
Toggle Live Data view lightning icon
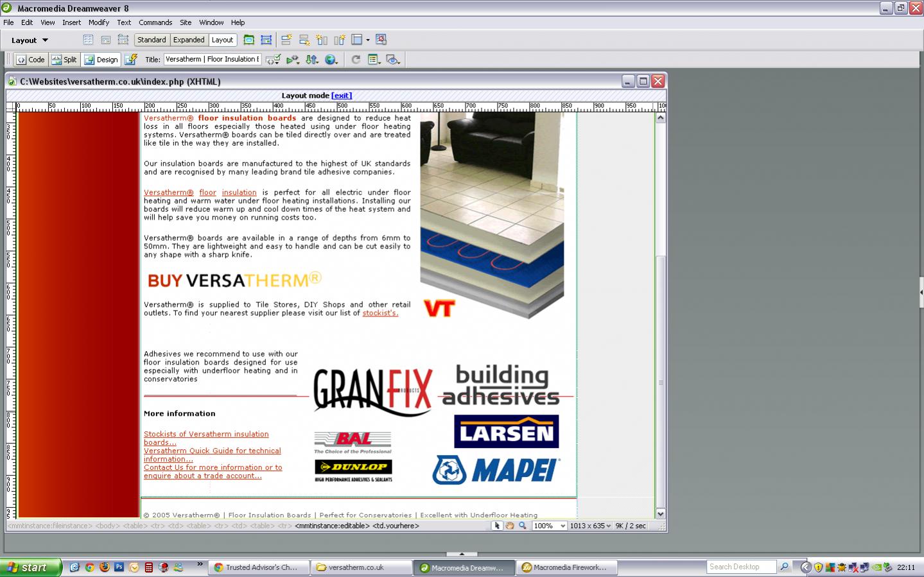click(131, 59)
